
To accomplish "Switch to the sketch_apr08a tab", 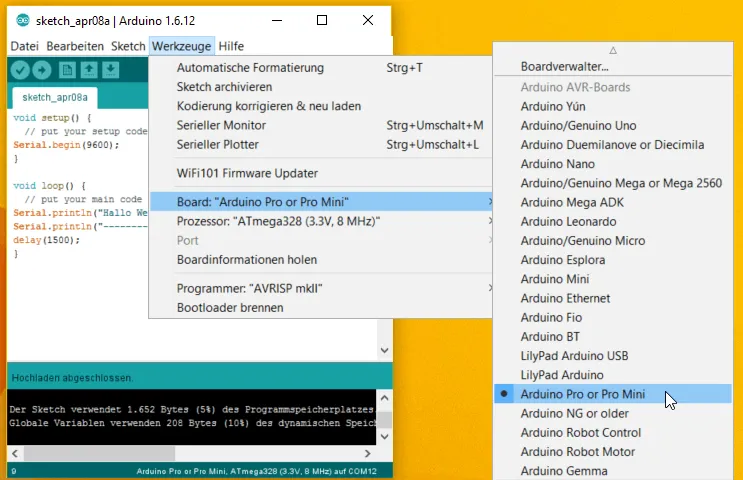I will pyautogui.click(x=55, y=98).
